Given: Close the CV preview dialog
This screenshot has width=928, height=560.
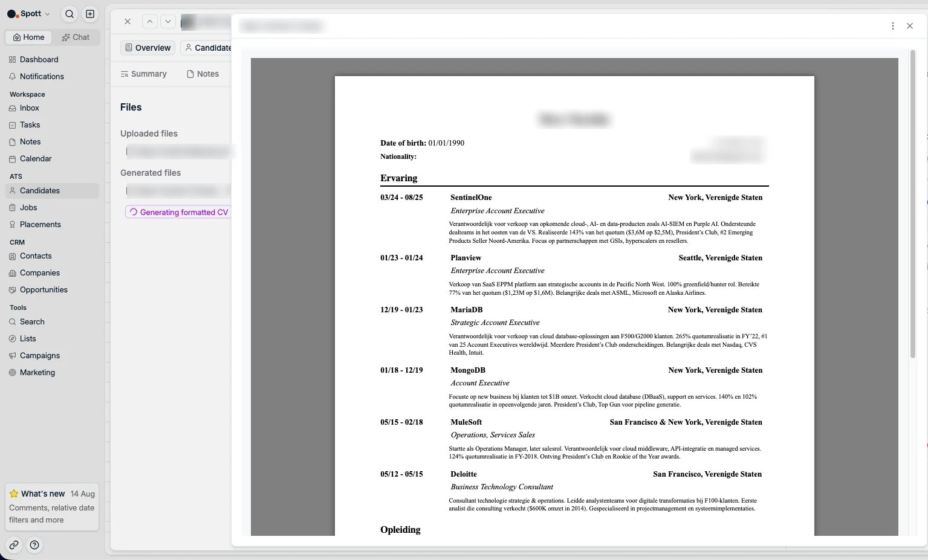Looking at the screenshot, I should click(910, 26).
